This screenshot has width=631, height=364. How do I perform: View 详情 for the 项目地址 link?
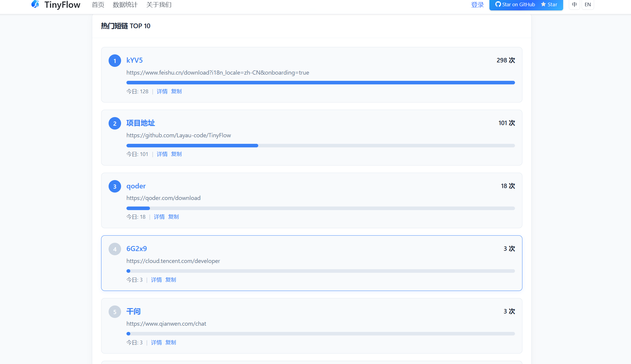162,154
